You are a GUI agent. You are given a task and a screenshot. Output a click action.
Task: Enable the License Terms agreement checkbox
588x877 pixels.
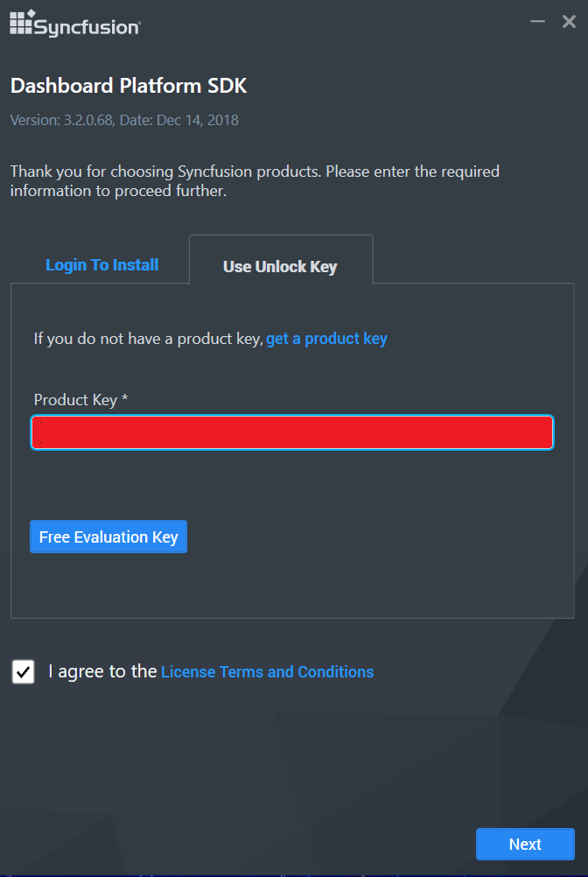pyautogui.click(x=23, y=671)
